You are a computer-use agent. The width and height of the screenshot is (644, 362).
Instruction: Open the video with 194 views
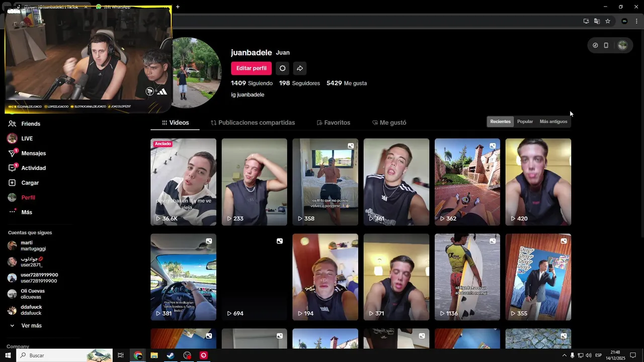[x=325, y=277]
